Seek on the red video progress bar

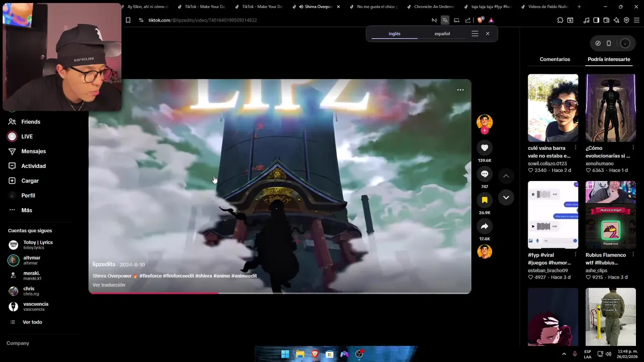pos(280,293)
